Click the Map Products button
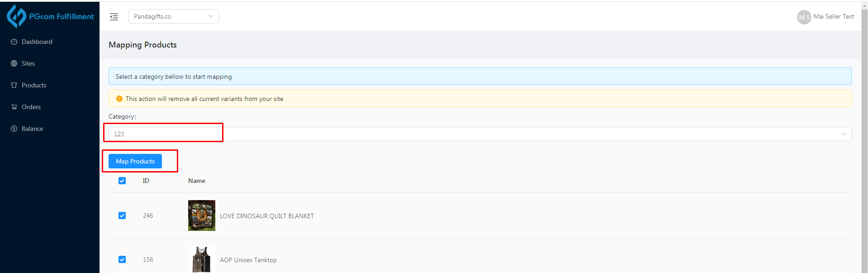 135,161
